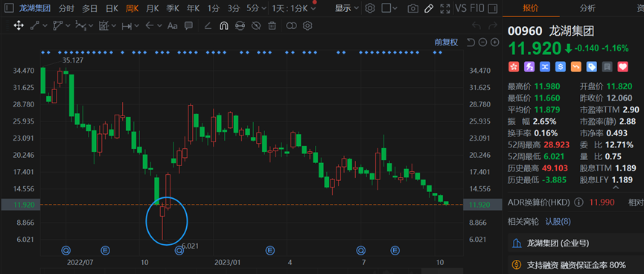Switch to 年K yearly candlestick
This screenshot has height=274, width=644.
(193, 7)
